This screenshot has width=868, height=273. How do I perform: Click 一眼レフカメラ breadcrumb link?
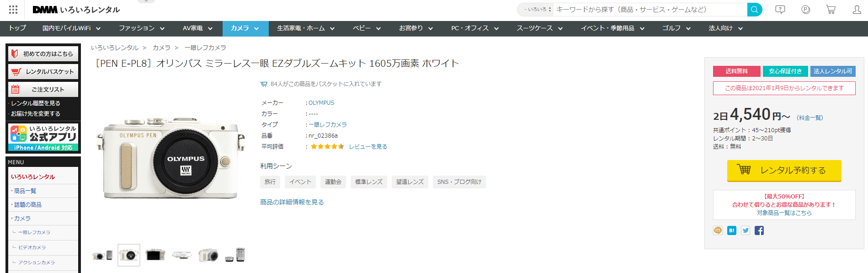click(x=205, y=48)
